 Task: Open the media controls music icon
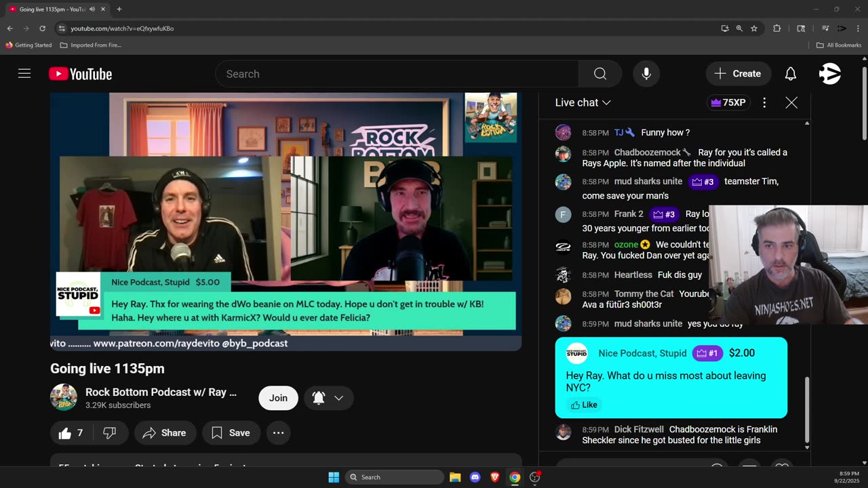pos(825,28)
